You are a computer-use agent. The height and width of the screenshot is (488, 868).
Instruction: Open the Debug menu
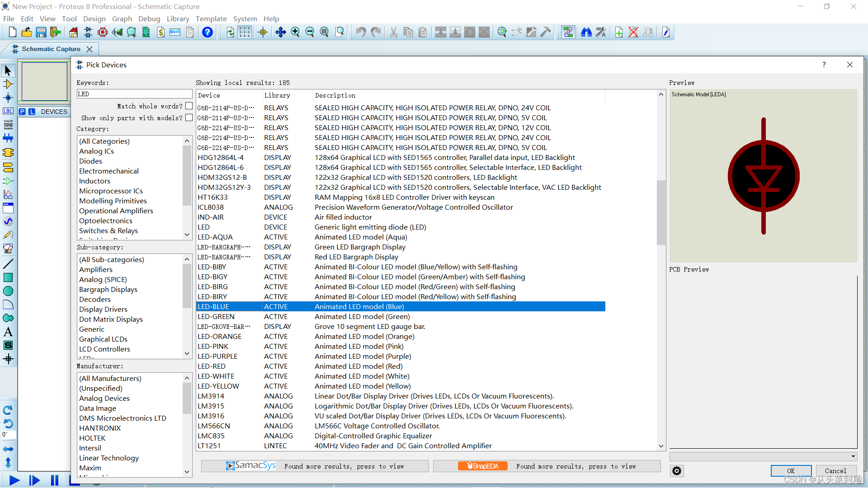point(149,19)
